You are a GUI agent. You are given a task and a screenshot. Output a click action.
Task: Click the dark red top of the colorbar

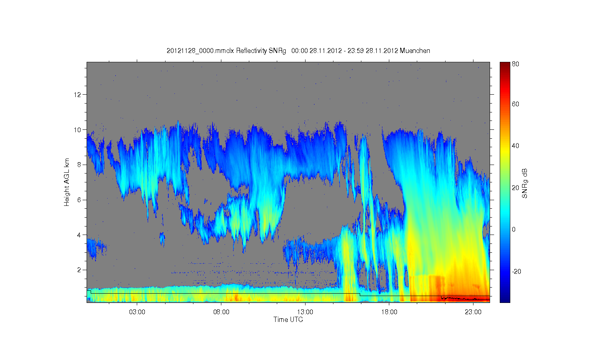click(x=505, y=67)
